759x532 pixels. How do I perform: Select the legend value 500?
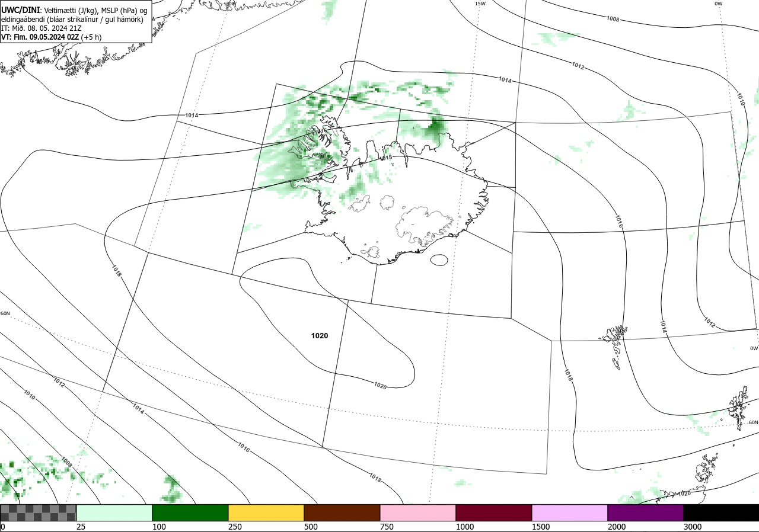point(311,527)
